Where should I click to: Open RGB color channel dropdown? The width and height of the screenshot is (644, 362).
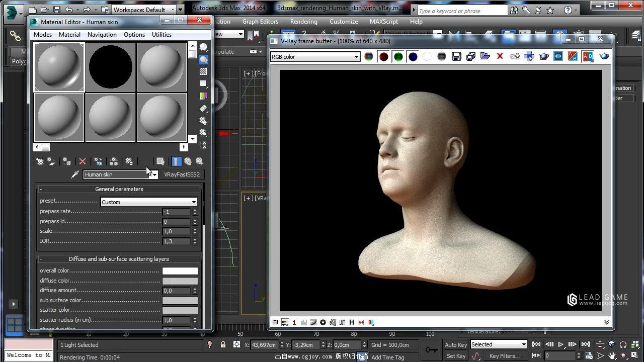(315, 57)
